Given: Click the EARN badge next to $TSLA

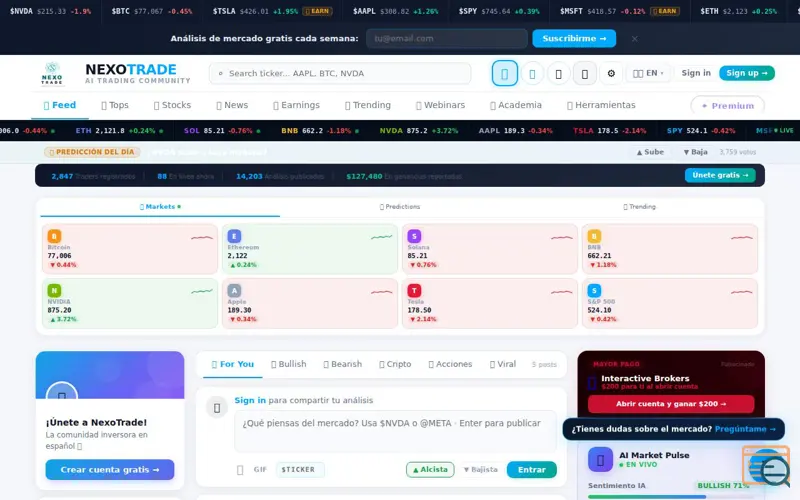Looking at the screenshot, I should pos(317,11).
